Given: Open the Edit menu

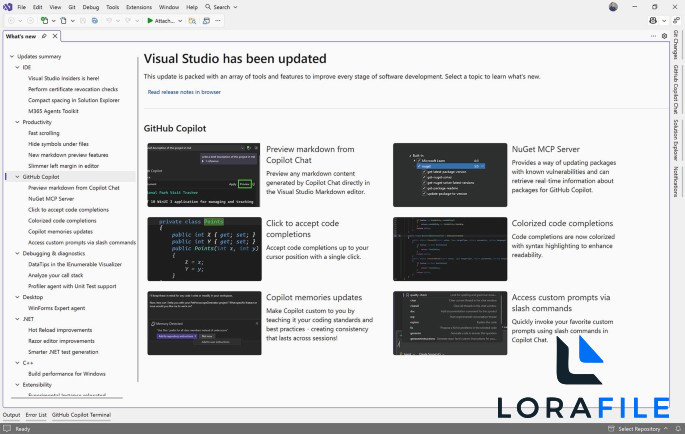Looking at the screenshot, I should tap(38, 7).
